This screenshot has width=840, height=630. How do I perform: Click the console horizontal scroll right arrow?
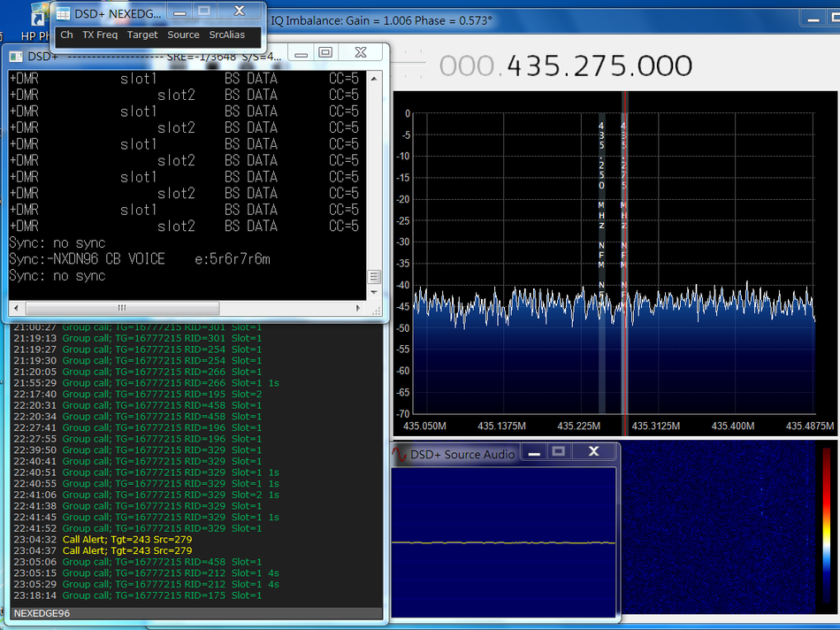[x=358, y=308]
